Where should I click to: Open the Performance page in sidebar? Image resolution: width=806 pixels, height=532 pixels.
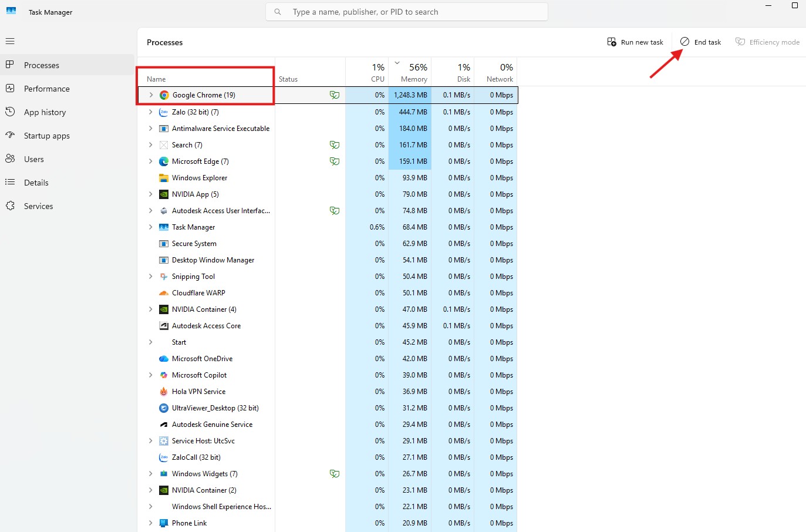pyautogui.click(x=46, y=89)
